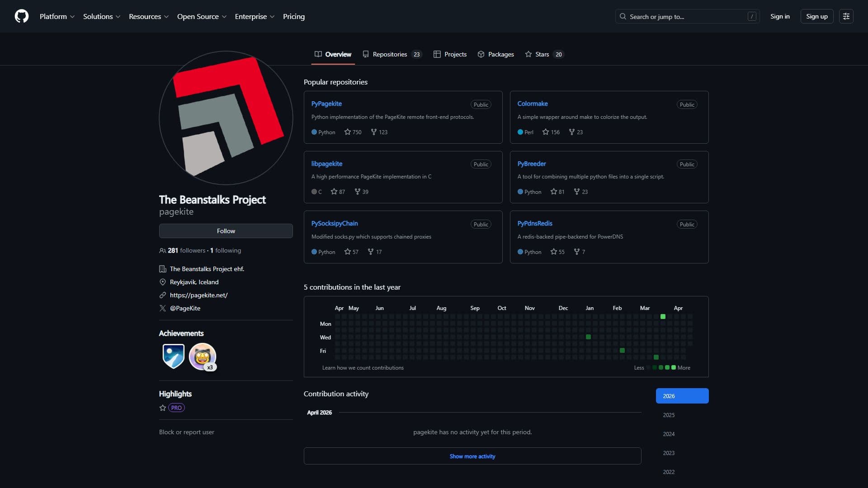
Task: Click Show more activity button
Action: tap(472, 456)
